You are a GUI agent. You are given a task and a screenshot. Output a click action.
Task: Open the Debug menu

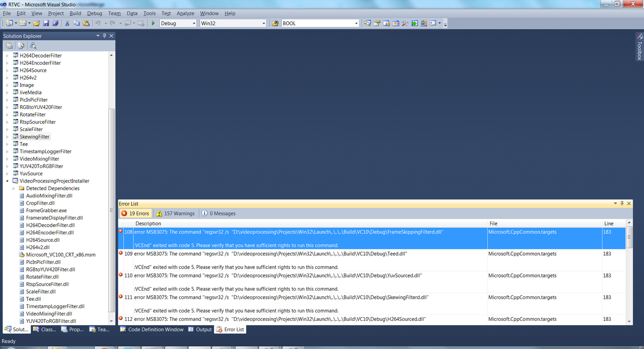[95, 13]
